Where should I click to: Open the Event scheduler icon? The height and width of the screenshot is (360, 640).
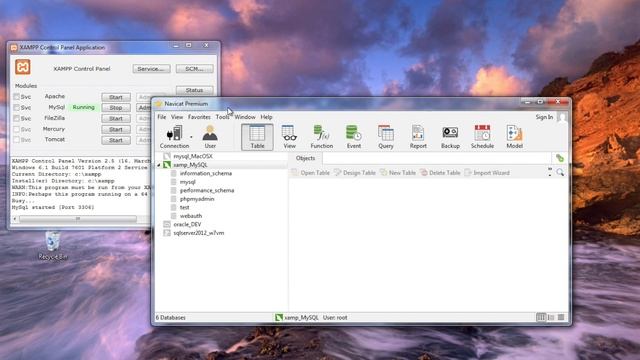353,137
